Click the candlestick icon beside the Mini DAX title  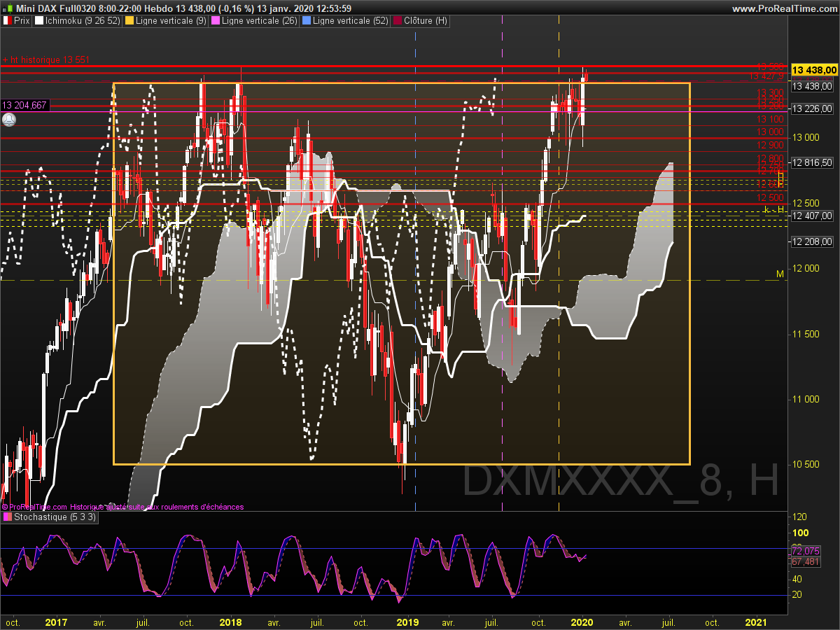click(7, 8)
